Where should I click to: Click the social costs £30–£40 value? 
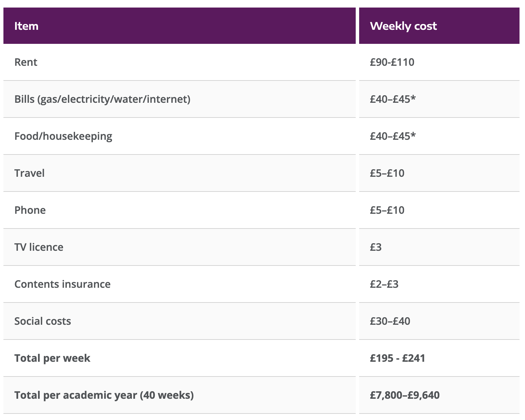click(x=390, y=321)
